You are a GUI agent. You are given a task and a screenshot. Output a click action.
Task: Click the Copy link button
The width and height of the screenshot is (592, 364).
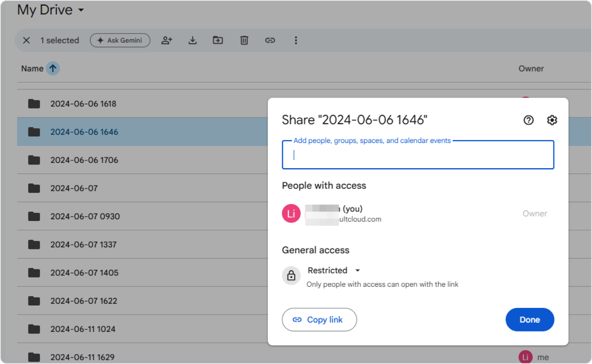pyautogui.click(x=319, y=320)
